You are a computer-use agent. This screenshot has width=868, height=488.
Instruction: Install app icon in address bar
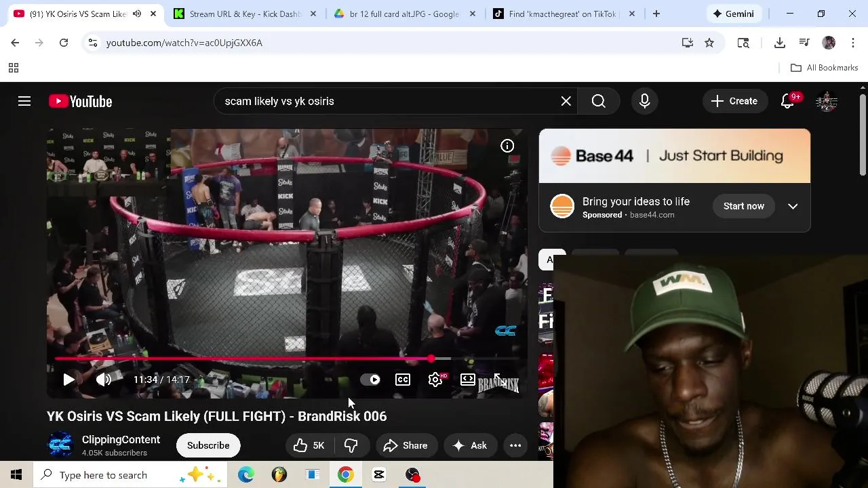coord(688,43)
